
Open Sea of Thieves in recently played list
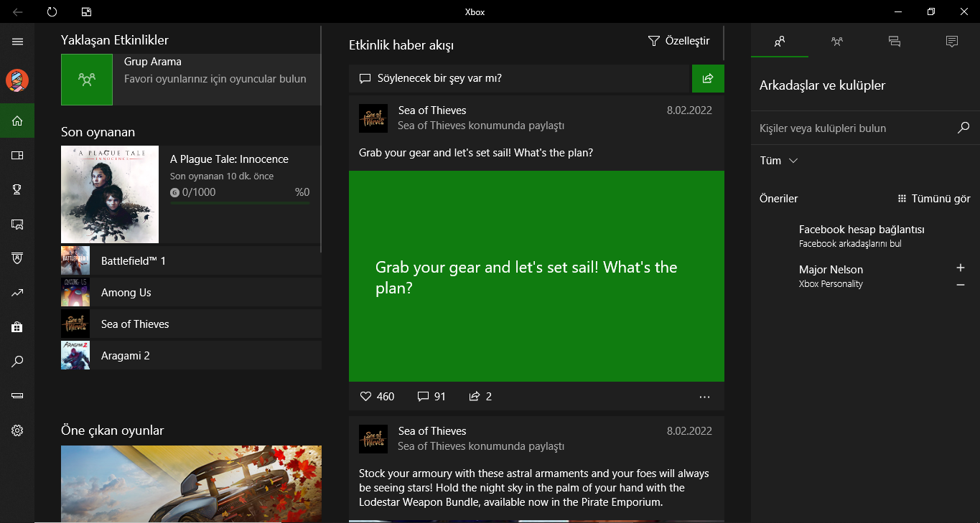tap(191, 324)
